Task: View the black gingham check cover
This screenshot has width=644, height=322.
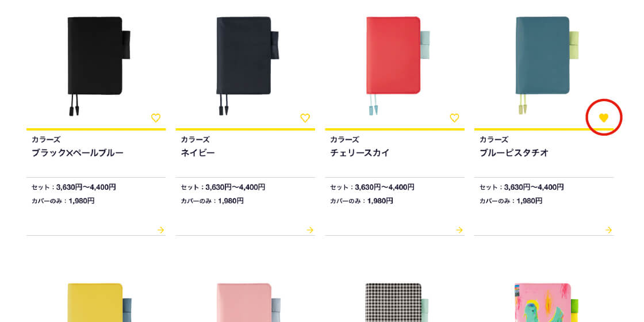Action: (397, 302)
